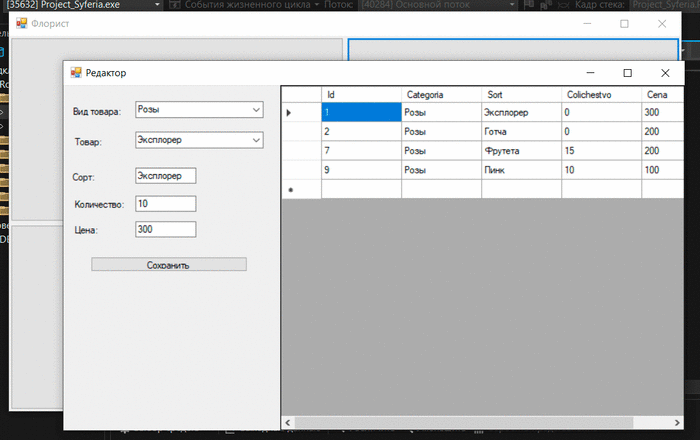Screen dimensions: 700x440
Task: Maximize the Флорист window
Action: [x=625, y=23]
